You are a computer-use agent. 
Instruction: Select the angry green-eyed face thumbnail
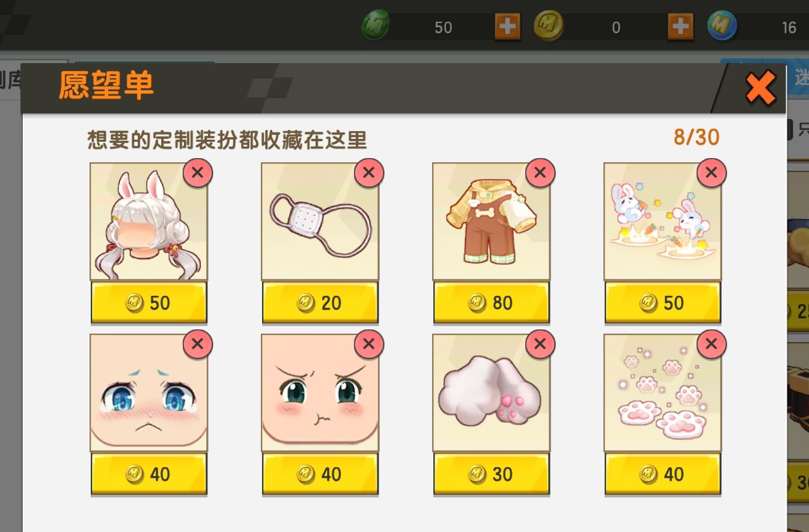pos(320,393)
